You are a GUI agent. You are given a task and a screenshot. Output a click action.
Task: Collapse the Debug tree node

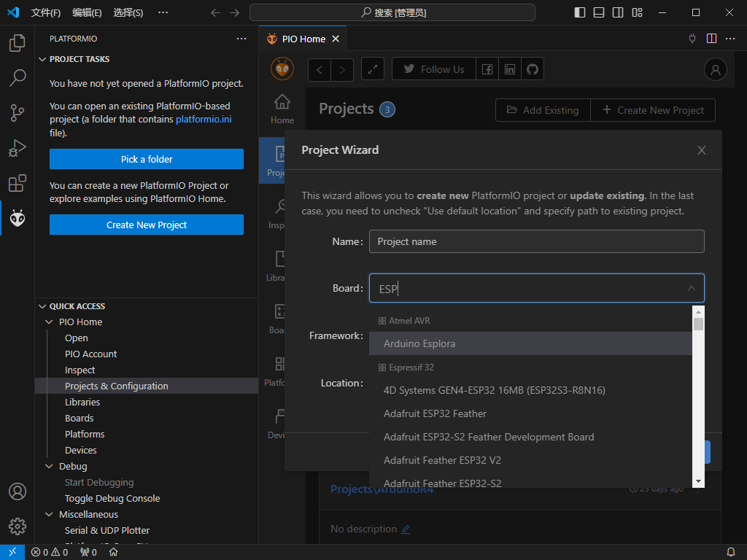click(x=49, y=466)
